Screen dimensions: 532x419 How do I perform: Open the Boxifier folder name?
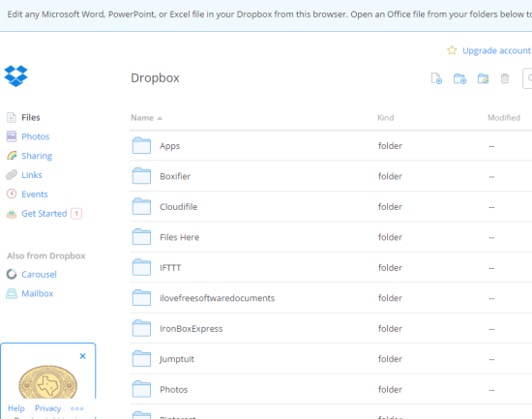175,176
